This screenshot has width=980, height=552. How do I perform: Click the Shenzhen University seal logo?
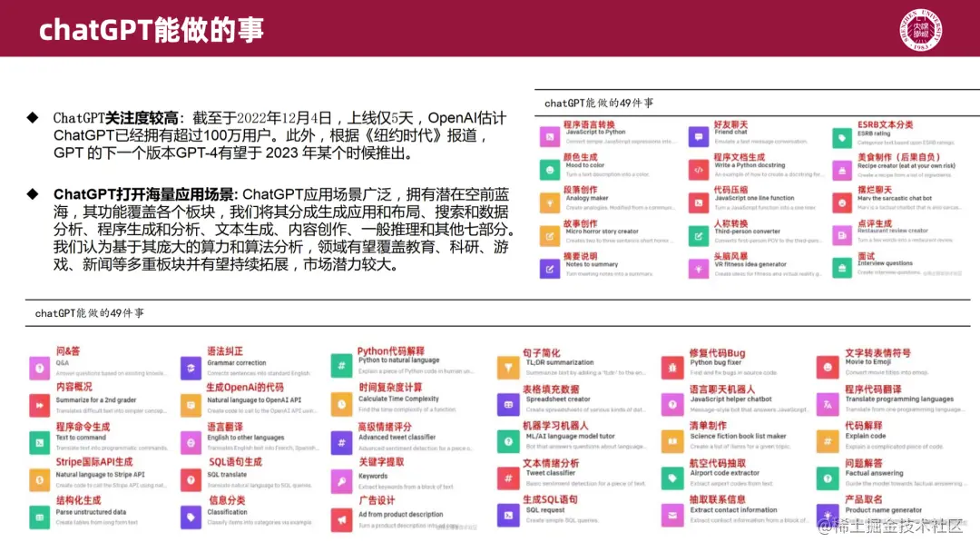click(921, 29)
